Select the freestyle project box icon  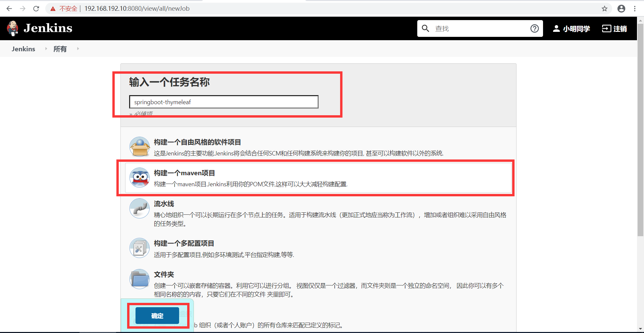pyautogui.click(x=140, y=146)
